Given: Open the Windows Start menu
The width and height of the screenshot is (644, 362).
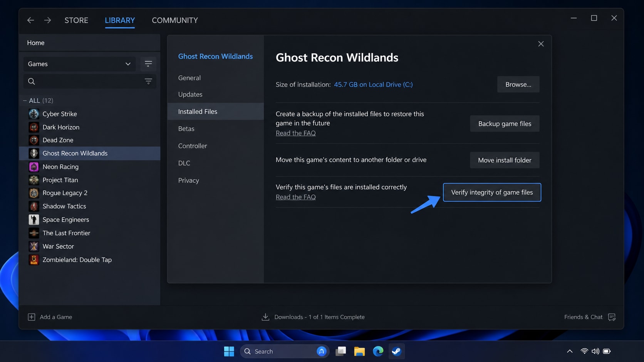Looking at the screenshot, I should pyautogui.click(x=229, y=351).
